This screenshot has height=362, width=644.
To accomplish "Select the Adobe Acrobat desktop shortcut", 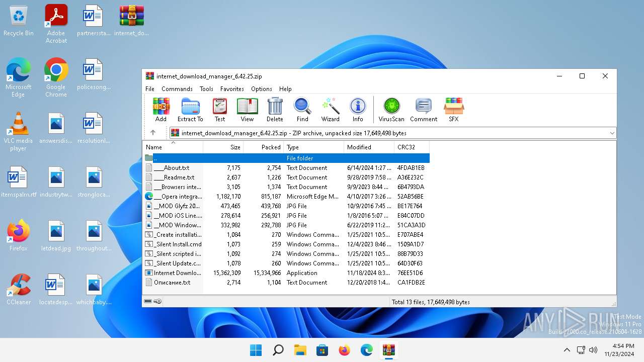I will [56, 24].
